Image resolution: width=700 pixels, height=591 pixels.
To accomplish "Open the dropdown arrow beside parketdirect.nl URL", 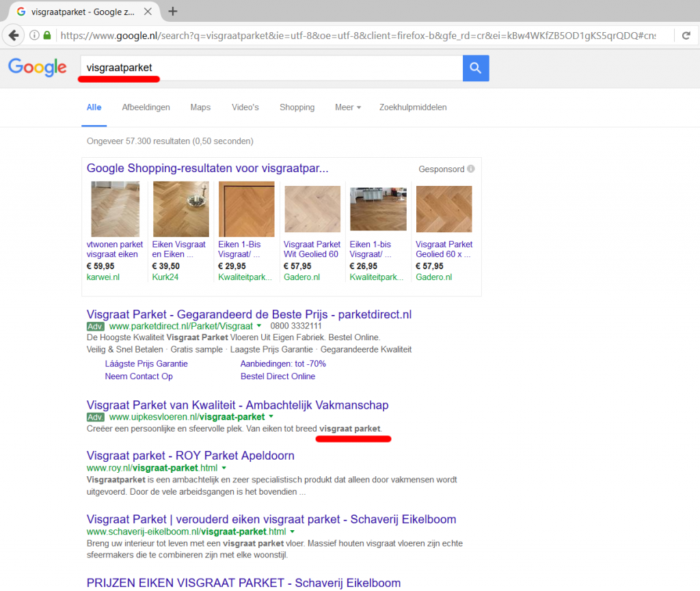I will (x=259, y=326).
